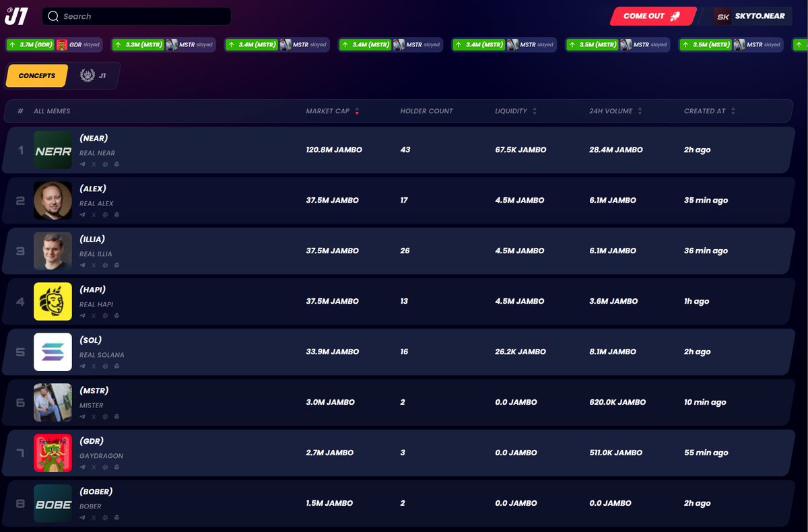Open the X link for GAYDRAGON
This screenshot has width=808, height=532.
point(94,467)
